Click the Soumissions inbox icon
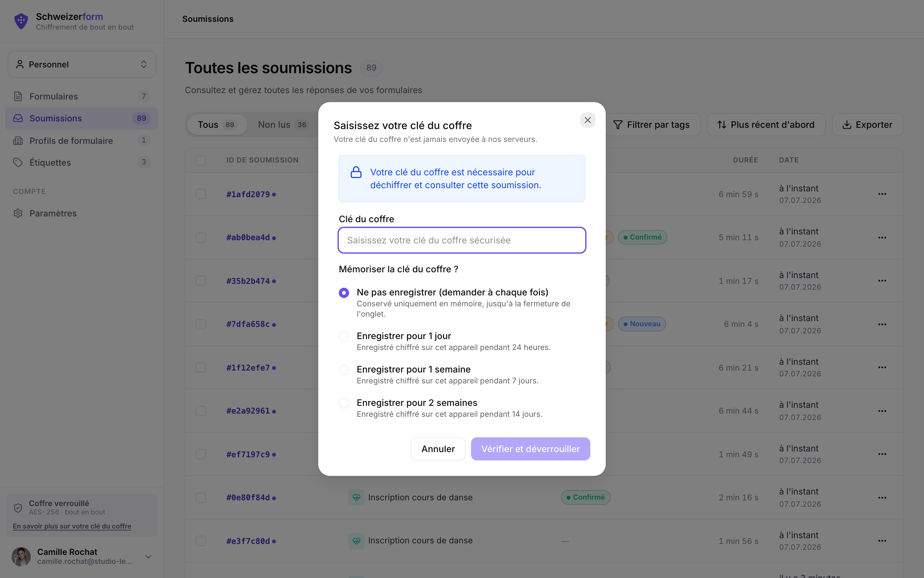Image resolution: width=924 pixels, height=578 pixels. [x=18, y=118]
